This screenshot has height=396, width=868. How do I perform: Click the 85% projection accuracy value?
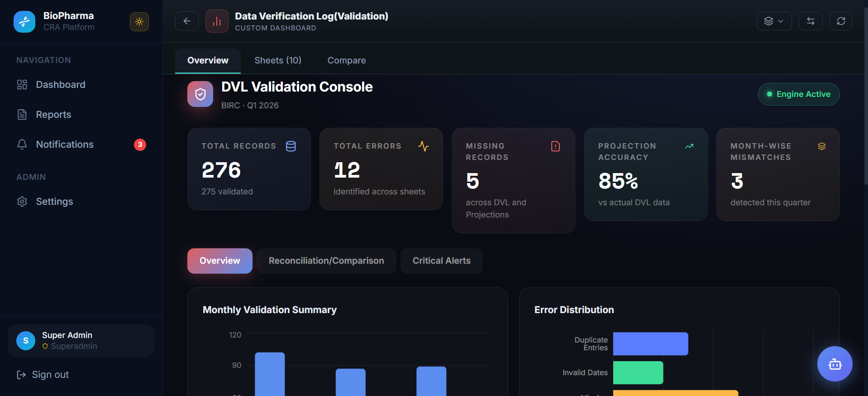click(x=618, y=181)
